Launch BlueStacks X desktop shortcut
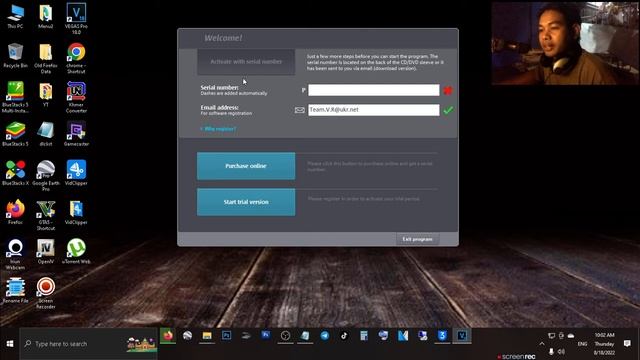Viewport: 640px width, 360px height. 15,173
